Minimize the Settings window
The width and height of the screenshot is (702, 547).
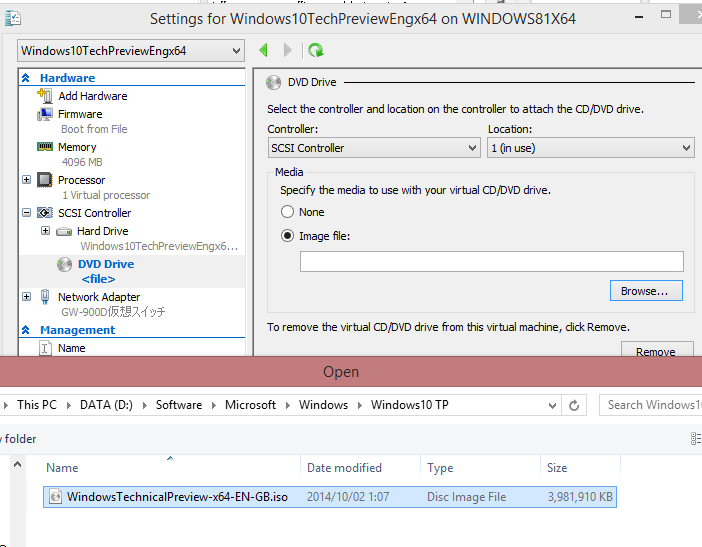pyautogui.click(x=639, y=17)
